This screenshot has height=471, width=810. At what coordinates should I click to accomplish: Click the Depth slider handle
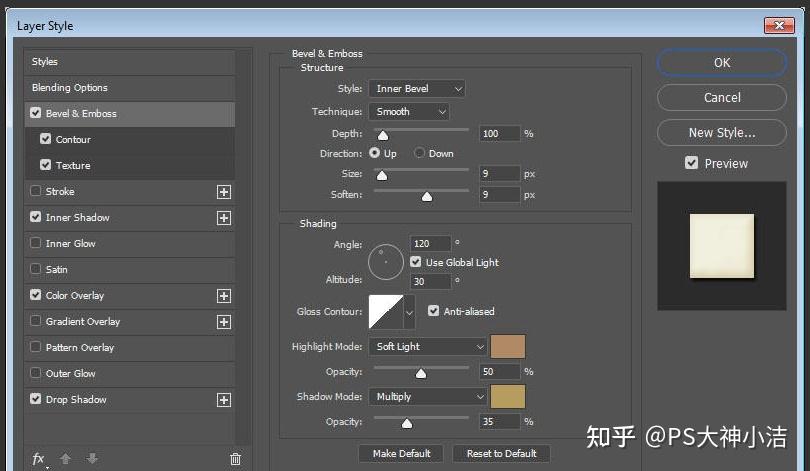pyautogui.click(x=383, y=135)
